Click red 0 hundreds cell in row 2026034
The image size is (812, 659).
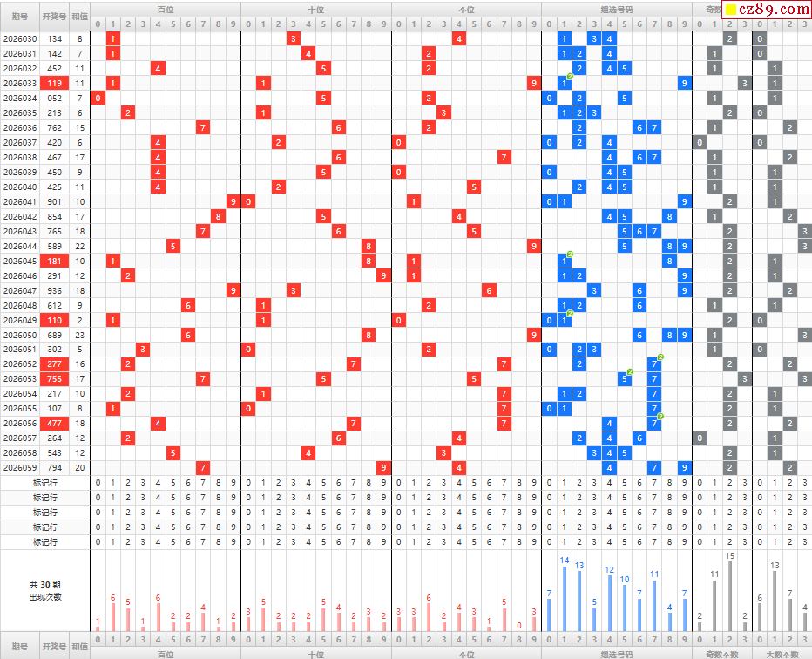coord(98,98)
